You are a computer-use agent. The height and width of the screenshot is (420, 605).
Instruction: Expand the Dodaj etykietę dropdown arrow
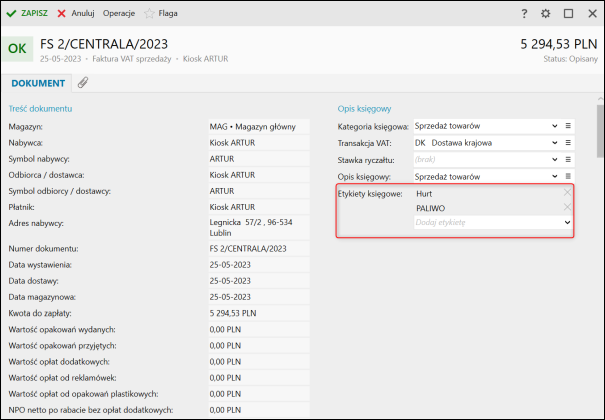point(567,222)
